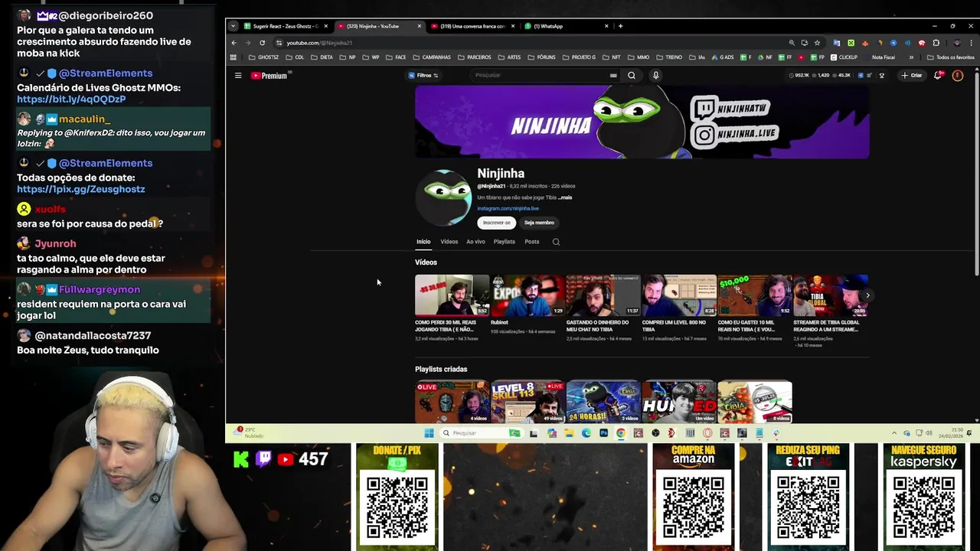Open Edge browser from taskbar
The height and width of the screenshot is (551, 980).
click(x=586, y=433)
